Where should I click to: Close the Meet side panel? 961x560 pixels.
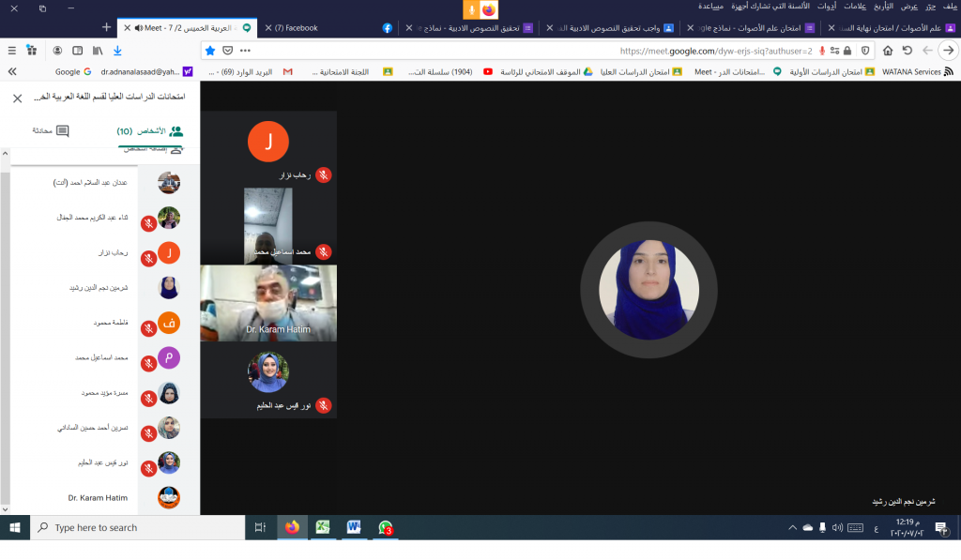click(18, 98)
